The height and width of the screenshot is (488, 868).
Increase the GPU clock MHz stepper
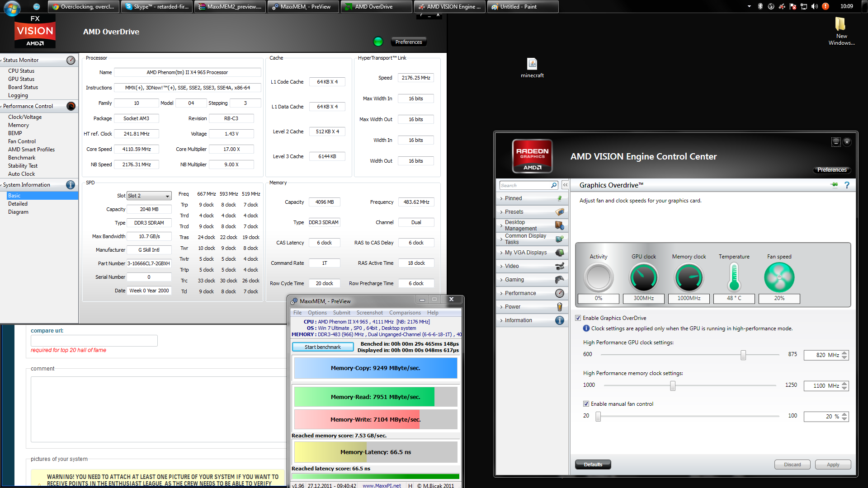tap(844, 353)
